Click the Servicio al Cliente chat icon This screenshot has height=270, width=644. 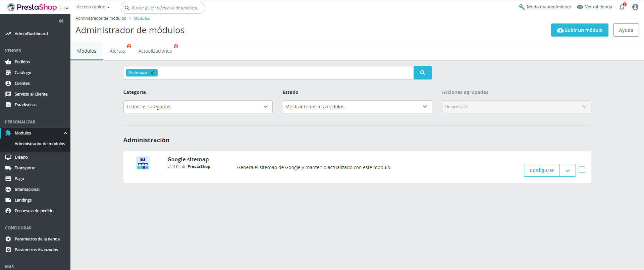pyautogui.click(x=8, y=94)
